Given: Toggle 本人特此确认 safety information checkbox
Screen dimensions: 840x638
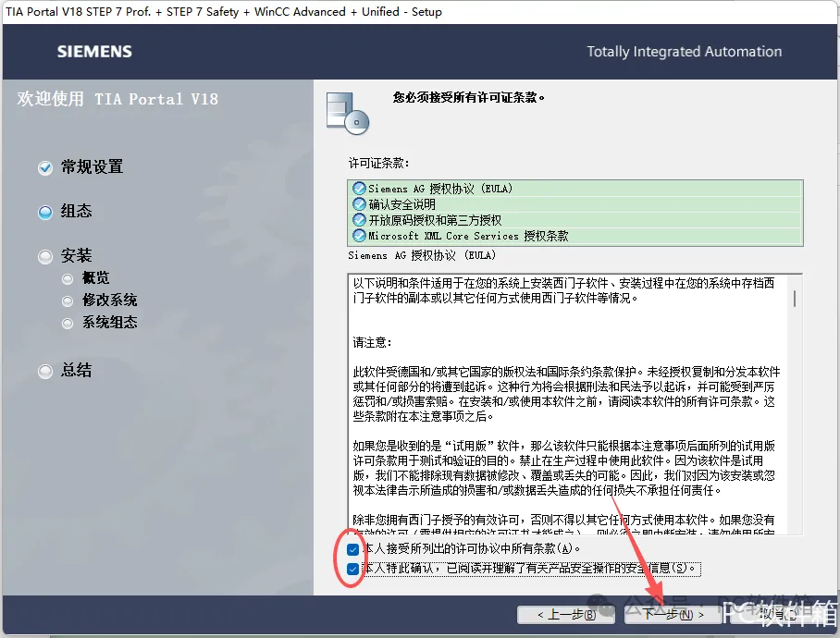Looking at the screenshot, I should coord(352,569).
